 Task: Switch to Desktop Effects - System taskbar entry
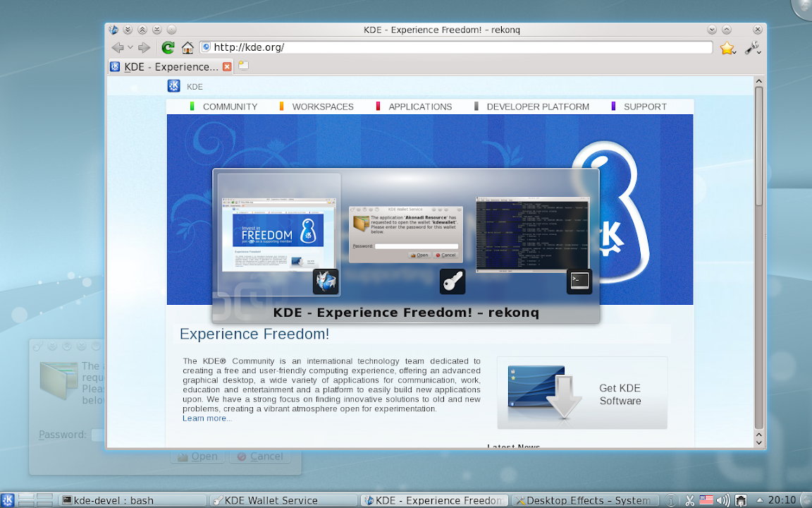tap(584, 500)
